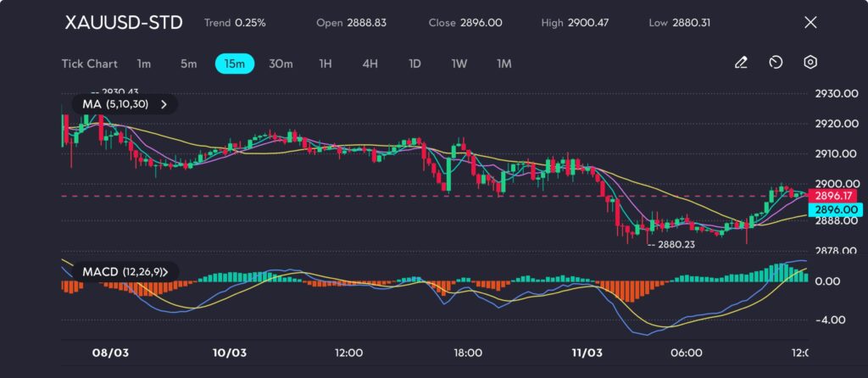Set chart to 1H interval
Screen dimensions: 868x378
click(x=325, y=64)
